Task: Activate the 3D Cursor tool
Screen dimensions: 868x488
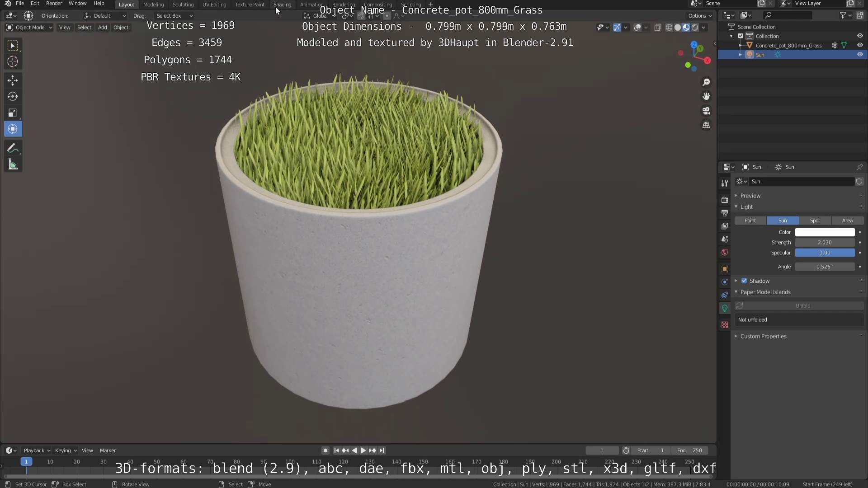Action: 13,61
